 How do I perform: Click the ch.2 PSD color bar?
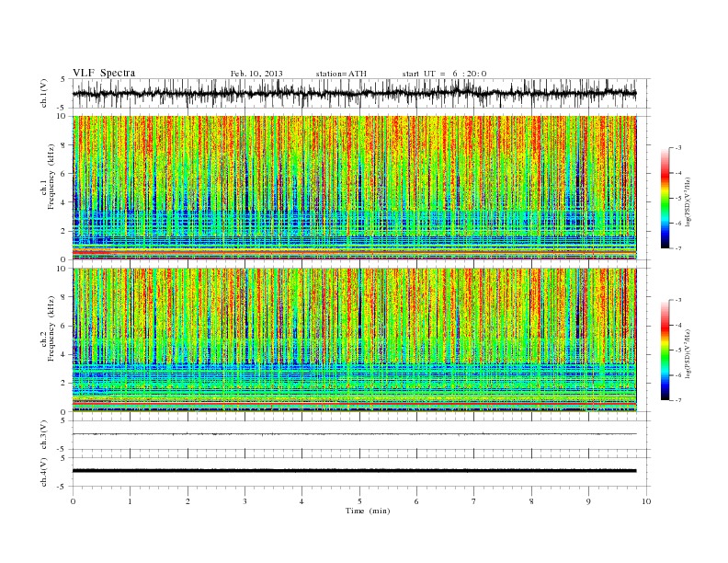665,350
